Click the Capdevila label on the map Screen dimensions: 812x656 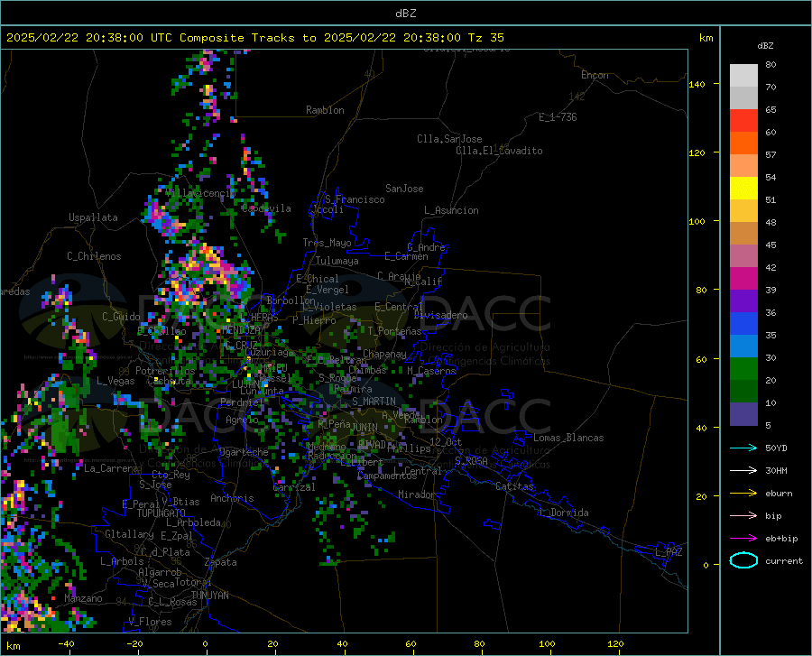(x=266, y=208)
